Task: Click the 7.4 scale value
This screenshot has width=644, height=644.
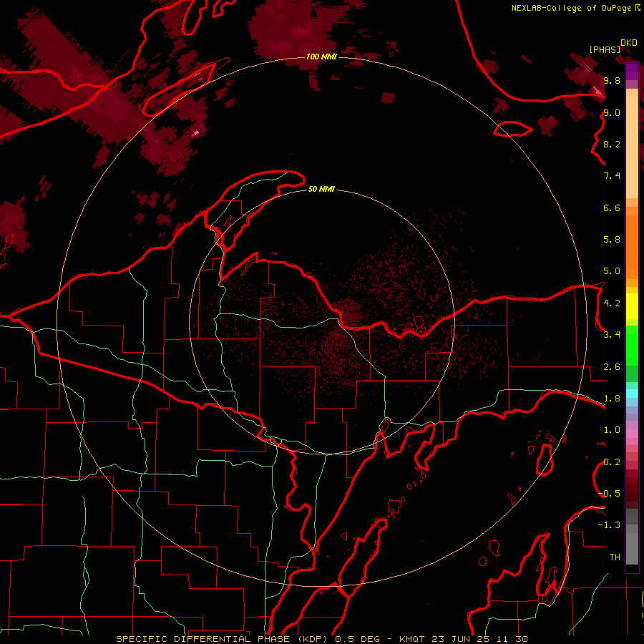Action: [x=612, y=176]
